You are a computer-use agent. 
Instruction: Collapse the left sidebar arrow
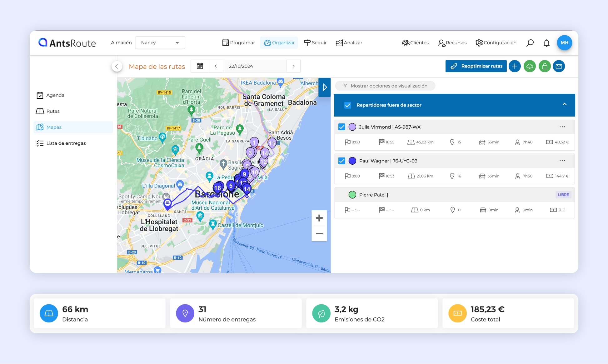[117, 66]
